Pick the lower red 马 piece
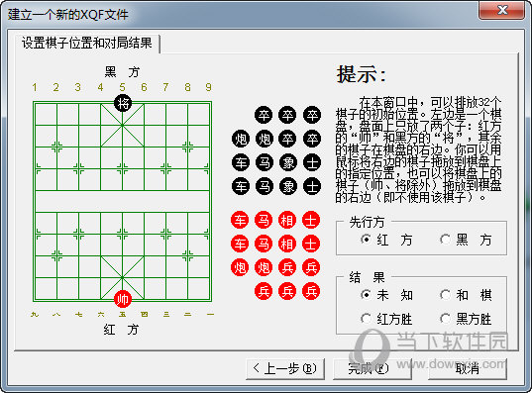This screenshot has height=393, width=532. pos(264,244)
